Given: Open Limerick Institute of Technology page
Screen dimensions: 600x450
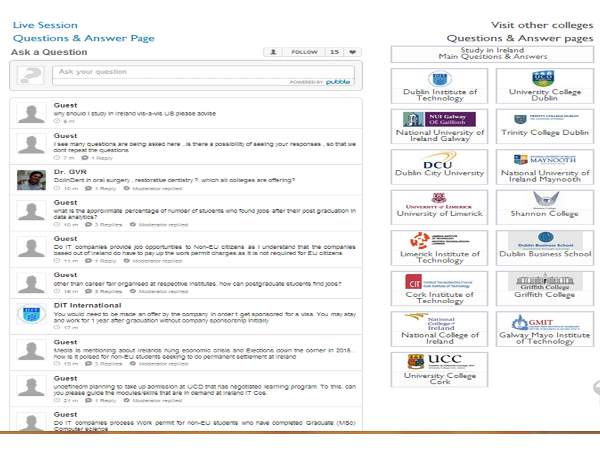Looking at the screenshot, I should click(439, 248).
